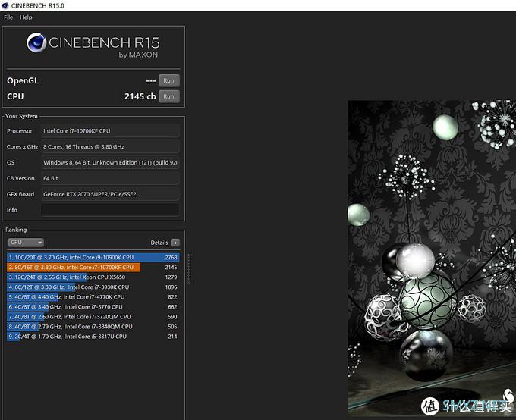Run the CPU benchmark
Screen dimensions: 516x420
[x=168, y=96]
